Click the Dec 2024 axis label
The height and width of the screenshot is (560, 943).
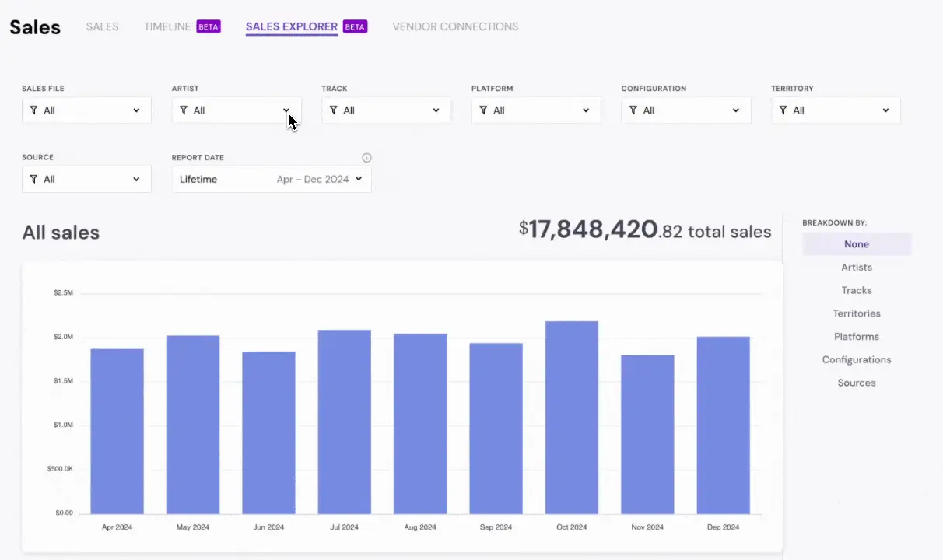[x=724, y=527]
